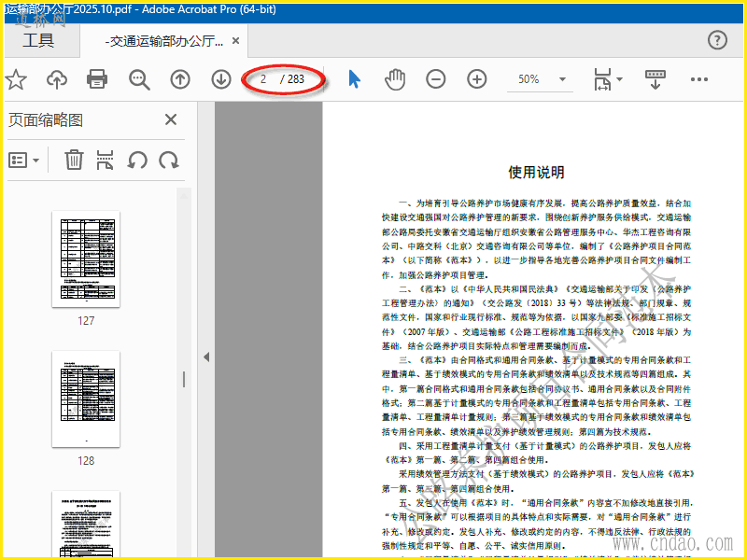Close the 交通运输部办公厅 document tab
Screen dimensions: 747x560
tap(235, 41)
